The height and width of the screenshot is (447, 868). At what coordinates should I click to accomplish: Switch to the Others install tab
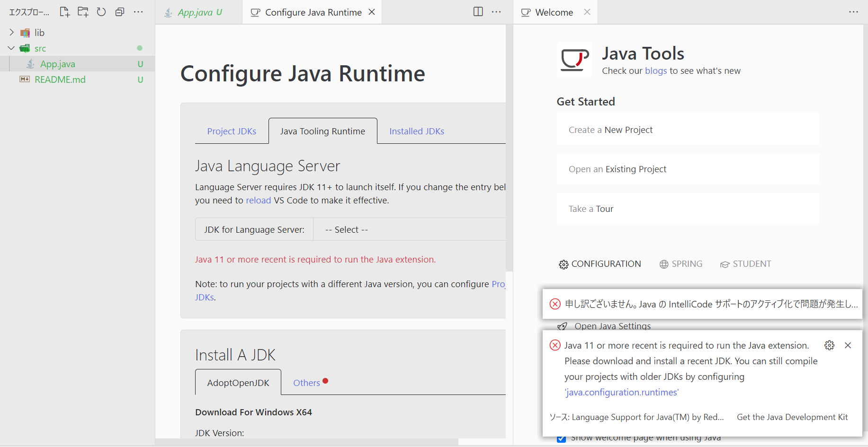(x=310, y=382)
